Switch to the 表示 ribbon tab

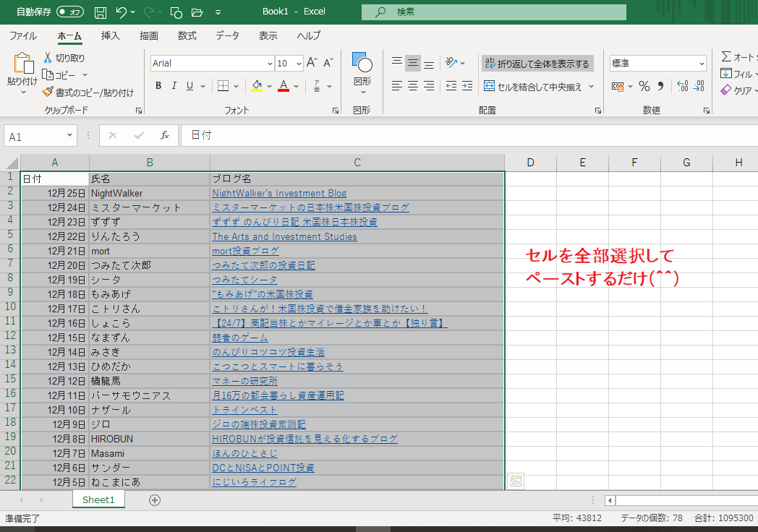point(268,35)
